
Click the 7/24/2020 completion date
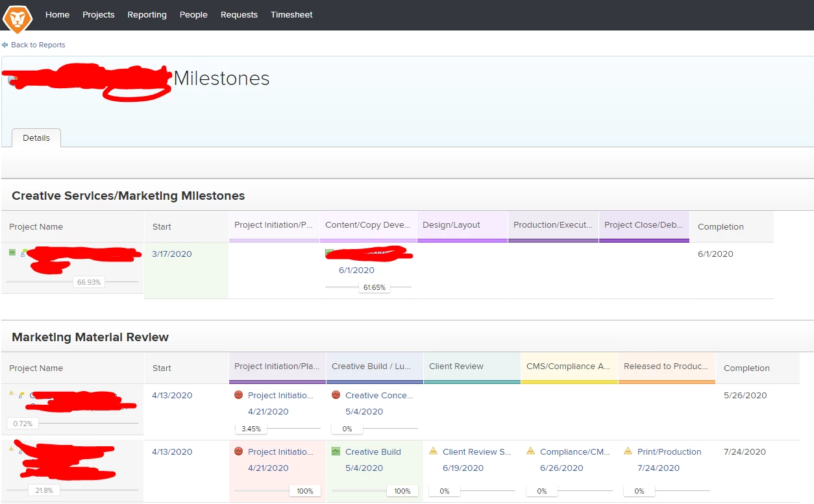click(745, 451)
